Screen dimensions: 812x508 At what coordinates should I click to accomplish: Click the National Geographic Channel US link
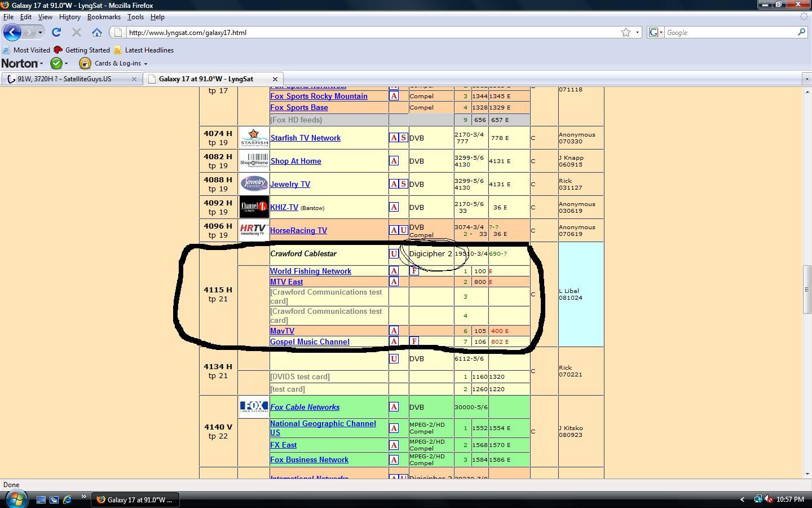[323, 428]
